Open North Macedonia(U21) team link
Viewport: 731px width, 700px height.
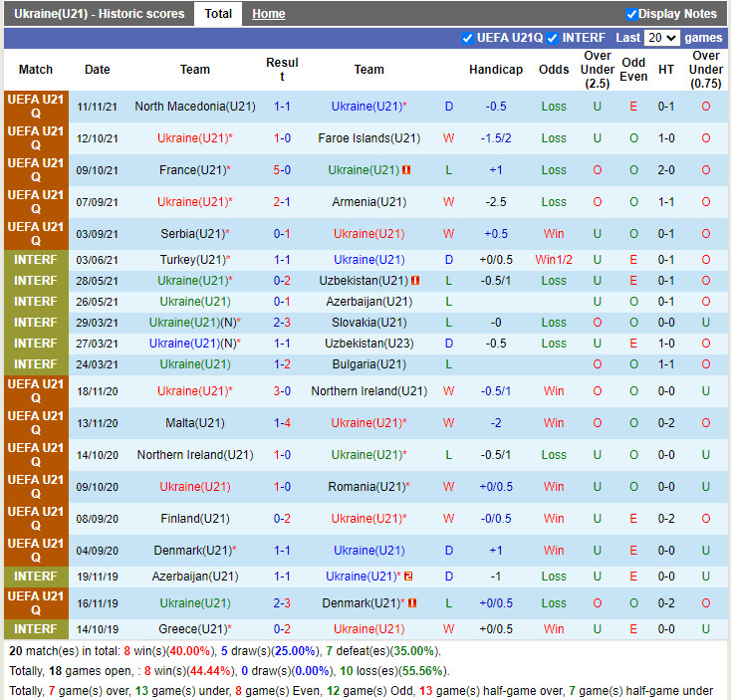[194, 107]
